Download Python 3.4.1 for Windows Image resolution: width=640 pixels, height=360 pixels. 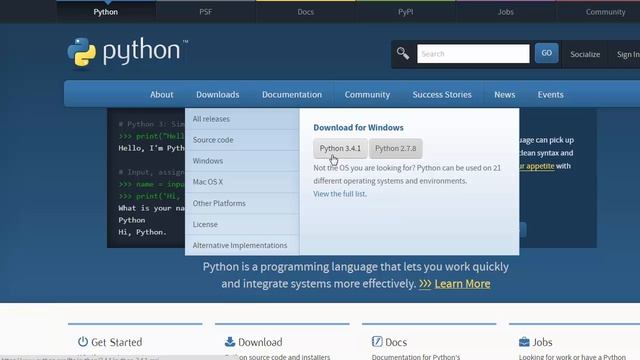pos(340,148)
